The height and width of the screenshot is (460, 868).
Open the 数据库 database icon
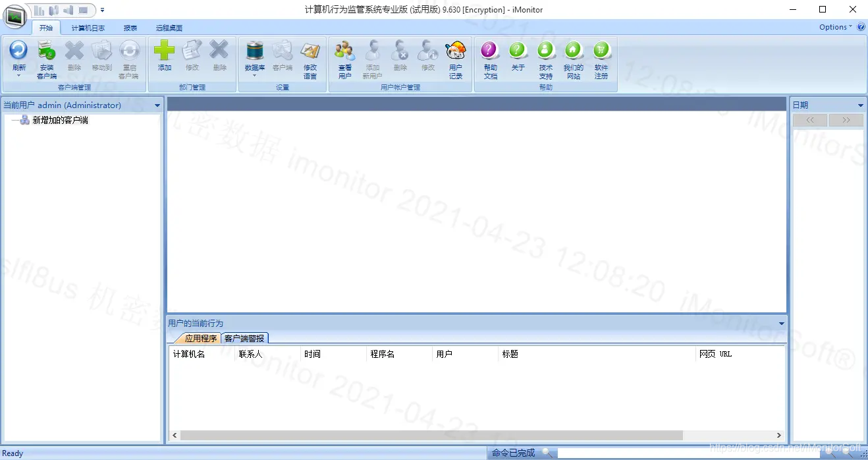(254, 51)
